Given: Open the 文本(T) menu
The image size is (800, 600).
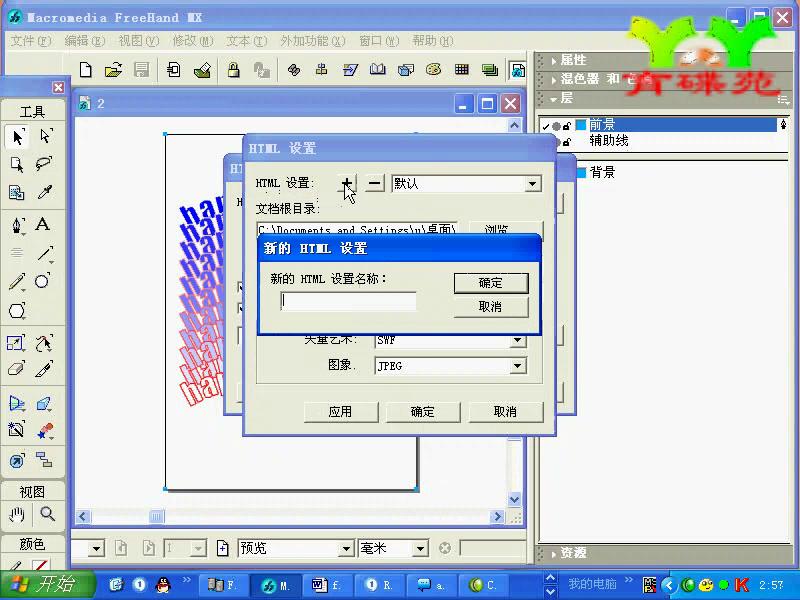Looking at the screenshot, I should tap(247, 41).
